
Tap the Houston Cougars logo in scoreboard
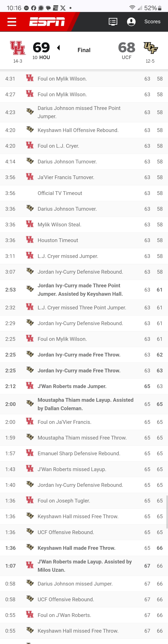(18, 48)
